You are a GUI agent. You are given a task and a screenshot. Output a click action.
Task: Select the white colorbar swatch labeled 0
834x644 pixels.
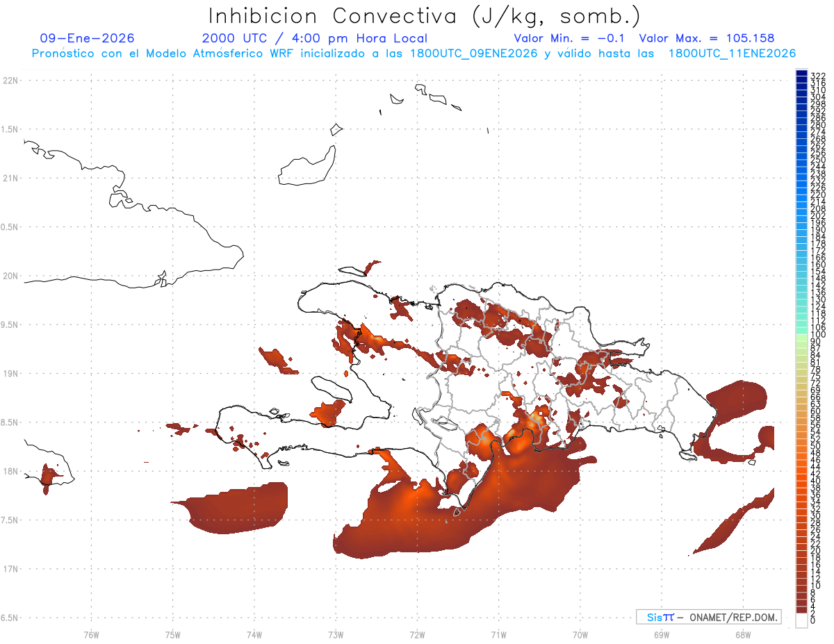click(x=801, y=620)
